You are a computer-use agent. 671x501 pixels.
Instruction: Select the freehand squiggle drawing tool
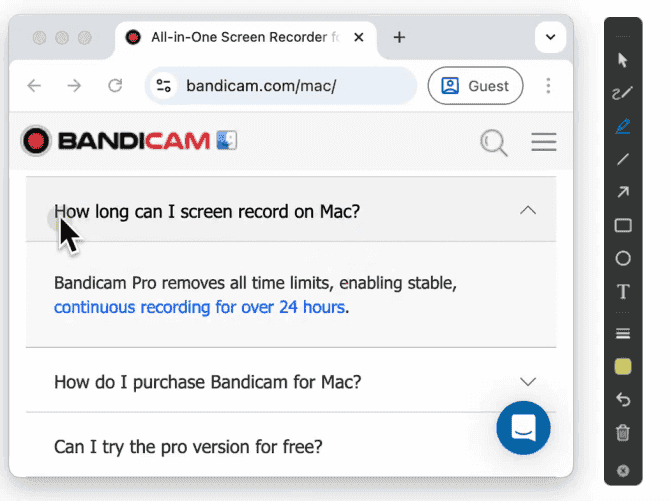pos(623,93)
